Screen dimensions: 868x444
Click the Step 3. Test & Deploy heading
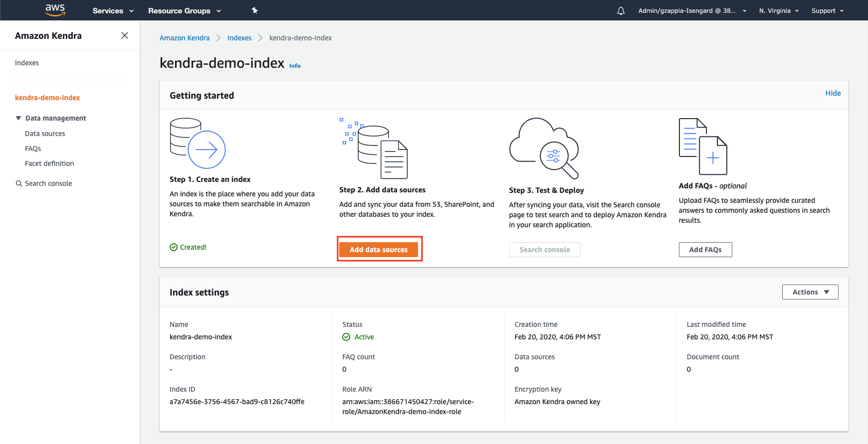(546, 190)
